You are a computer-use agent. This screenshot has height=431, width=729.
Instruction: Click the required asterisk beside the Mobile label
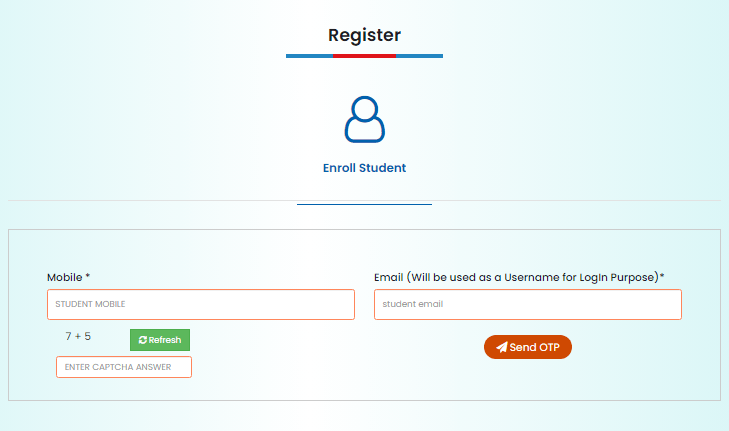(x=88, y=276)
